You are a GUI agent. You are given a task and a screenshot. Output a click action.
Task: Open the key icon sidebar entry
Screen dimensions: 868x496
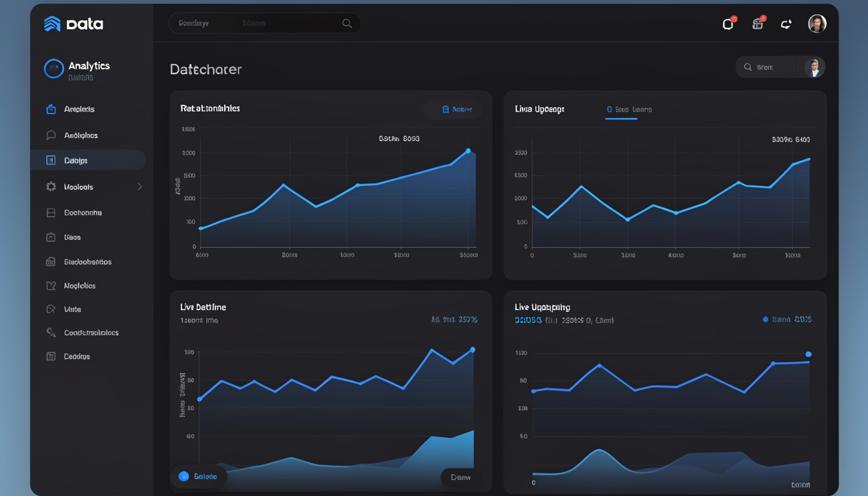pyautogui.click(x=51, y=333)
